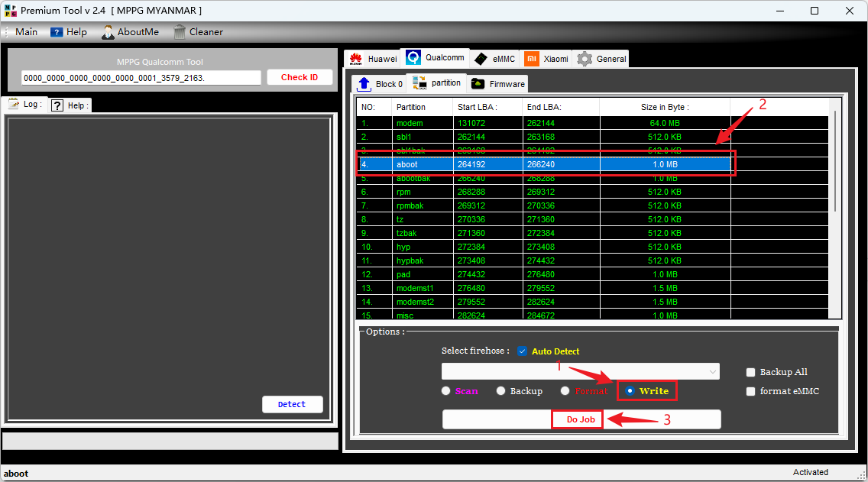
Task: Click the device ID input field
Action: tap(141, 78)
